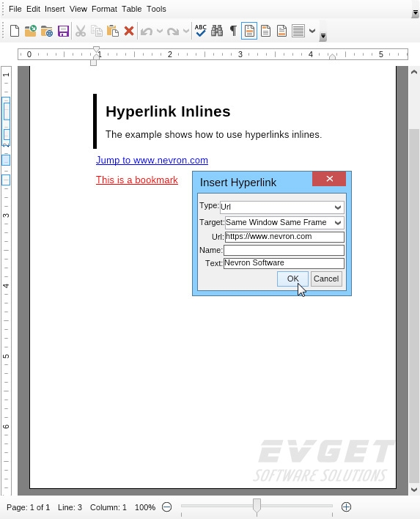Expand the Type dropdown showing Url
The width and height of the screenshot is (420, 519).
click(282, 207)
